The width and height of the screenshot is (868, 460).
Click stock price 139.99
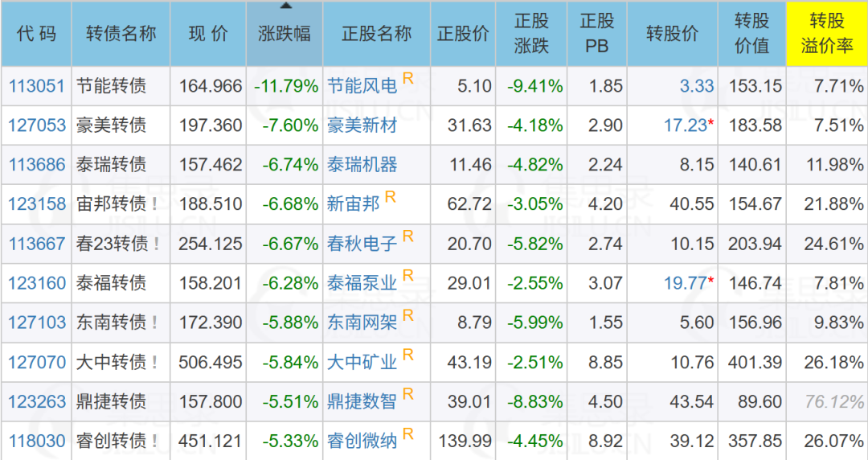465,442
